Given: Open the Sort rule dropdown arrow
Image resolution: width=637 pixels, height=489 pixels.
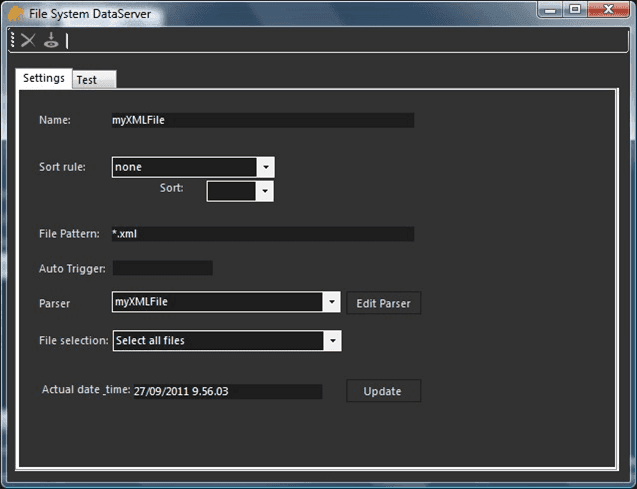Looking at the screenshot, I should click(266, 167).
